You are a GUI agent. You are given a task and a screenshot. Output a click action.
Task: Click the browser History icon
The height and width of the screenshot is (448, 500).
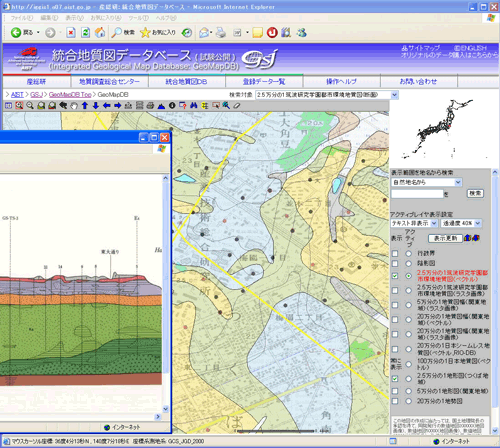click(x=187, y=33)
